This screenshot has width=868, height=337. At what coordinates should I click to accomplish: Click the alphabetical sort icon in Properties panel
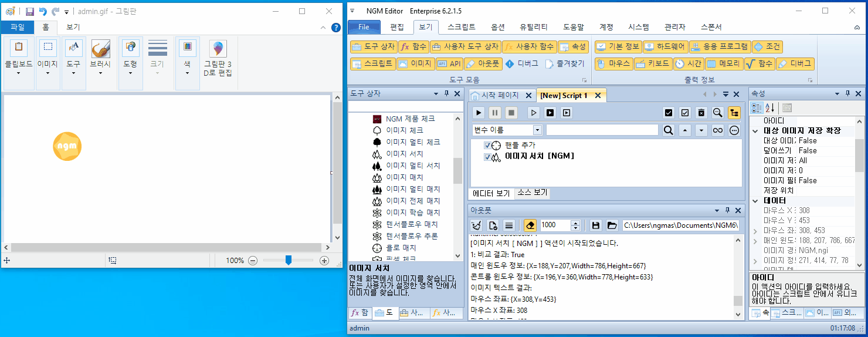coord(771,107)
